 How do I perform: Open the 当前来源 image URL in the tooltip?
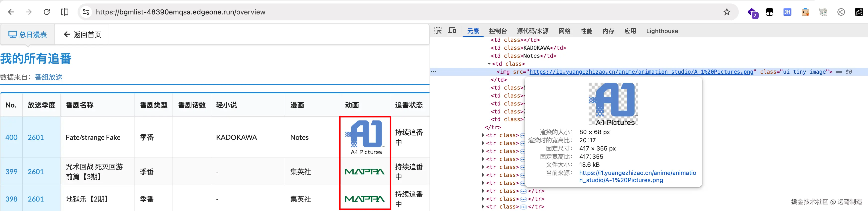coord(638,176)
